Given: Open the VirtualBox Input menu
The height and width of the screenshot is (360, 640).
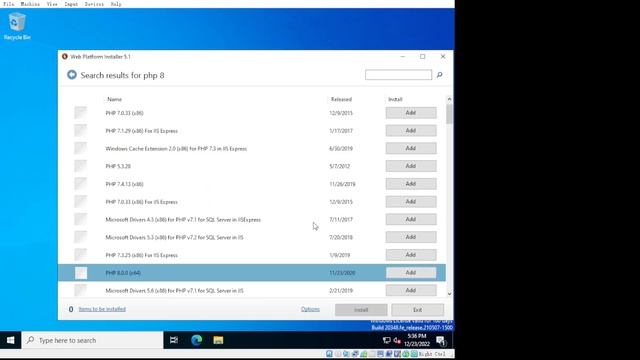Looking at the screenshot, I should 71,4.
